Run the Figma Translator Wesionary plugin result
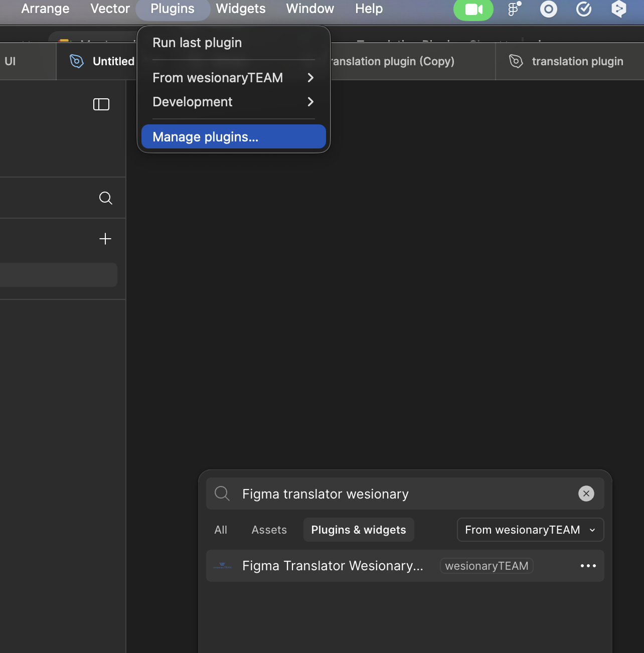 point(405,566)
